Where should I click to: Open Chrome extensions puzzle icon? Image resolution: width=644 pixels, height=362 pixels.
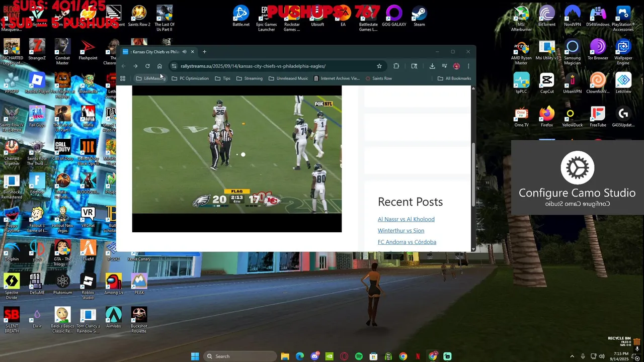pos(396,66)
